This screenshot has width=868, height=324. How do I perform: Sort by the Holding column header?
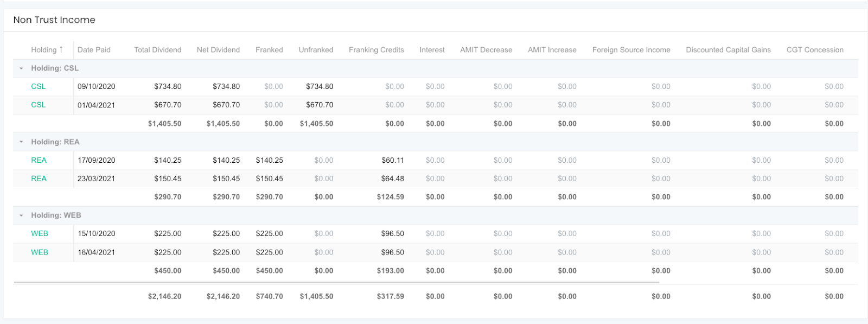click(44, 50)
